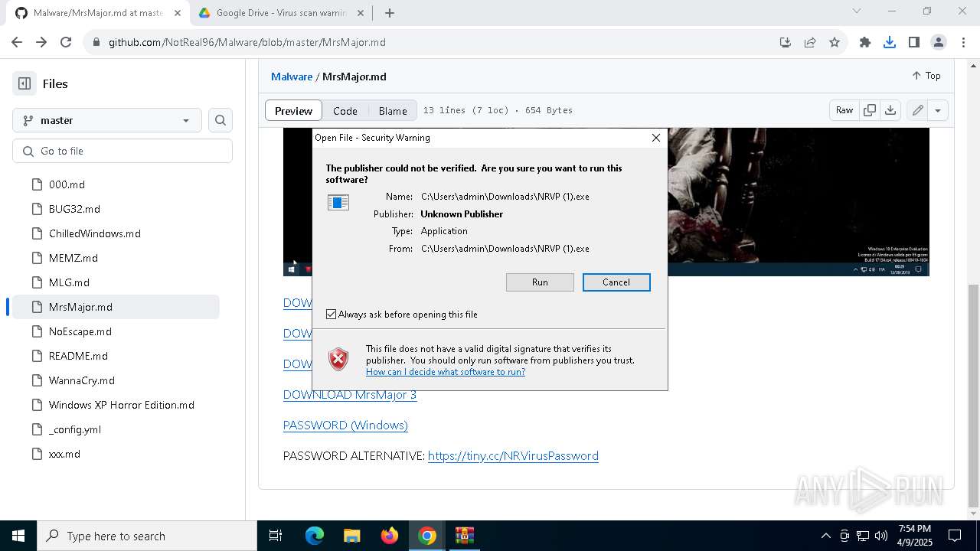Open the tiny.cc/NRVirusPassword link
This screenshot has height=551, width=980.
pyautogui.click(x=513, y=456)
